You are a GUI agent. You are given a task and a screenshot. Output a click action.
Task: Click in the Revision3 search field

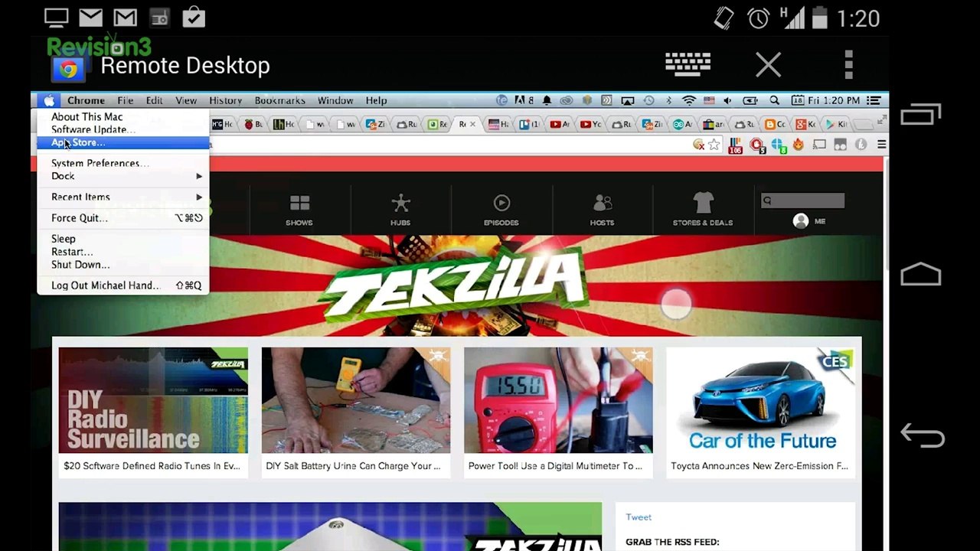pos(802,201)
